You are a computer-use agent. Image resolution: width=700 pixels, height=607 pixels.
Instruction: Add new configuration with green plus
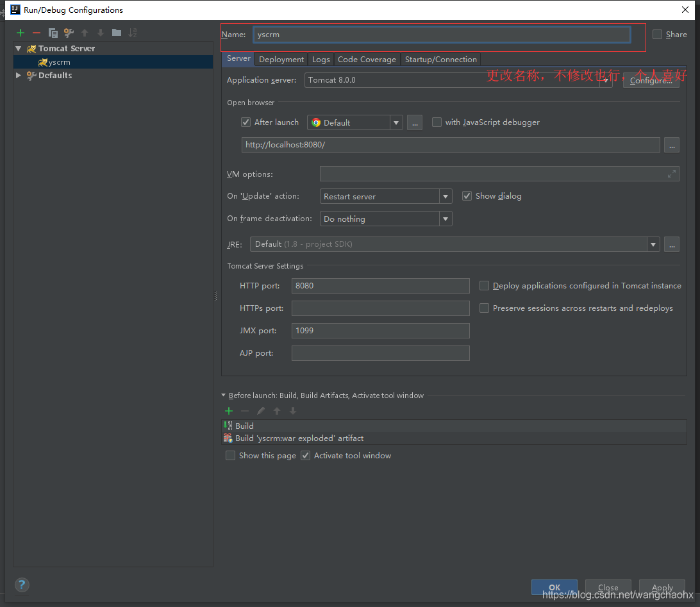coord(21,33)
